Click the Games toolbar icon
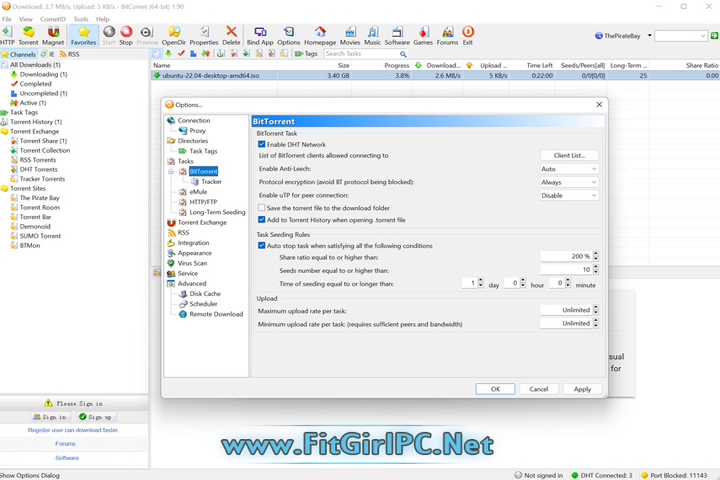The height and width of the screenshot is (480, 720). [423, 36]
